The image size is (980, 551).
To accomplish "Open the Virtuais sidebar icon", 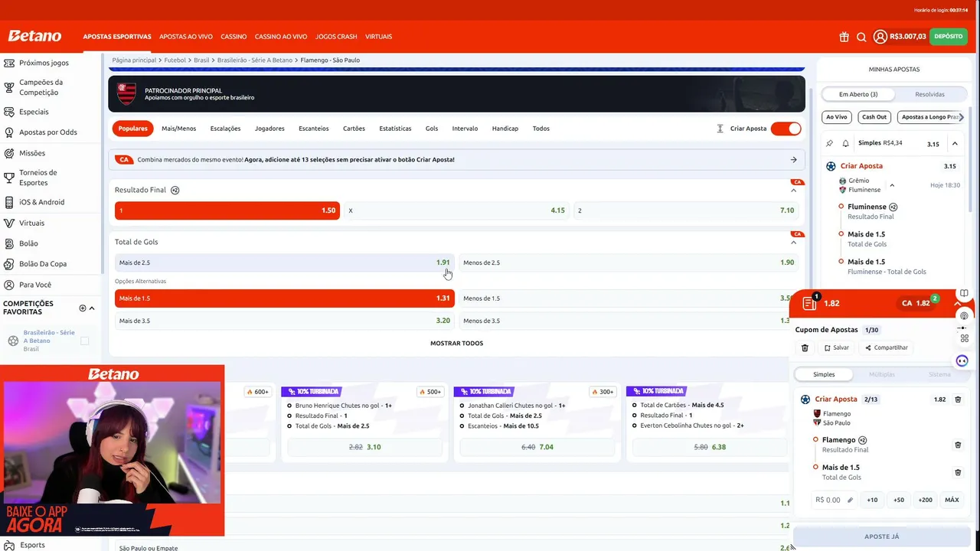I will click(x=9, y=223).
